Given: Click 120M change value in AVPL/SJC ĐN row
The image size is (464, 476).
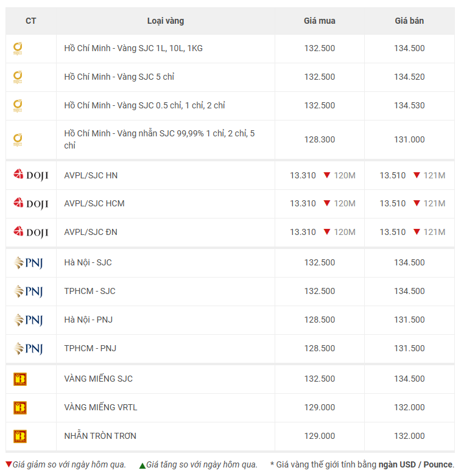Looking at the screenshot, I should pyautogui.click(x=345, y=232).
